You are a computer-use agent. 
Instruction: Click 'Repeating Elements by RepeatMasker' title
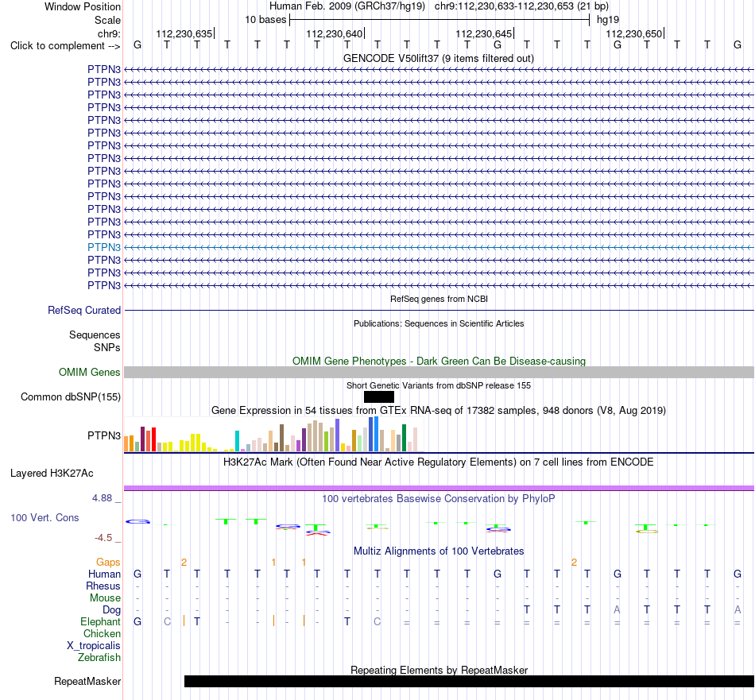pyautogui.click(x=439, y=670)
